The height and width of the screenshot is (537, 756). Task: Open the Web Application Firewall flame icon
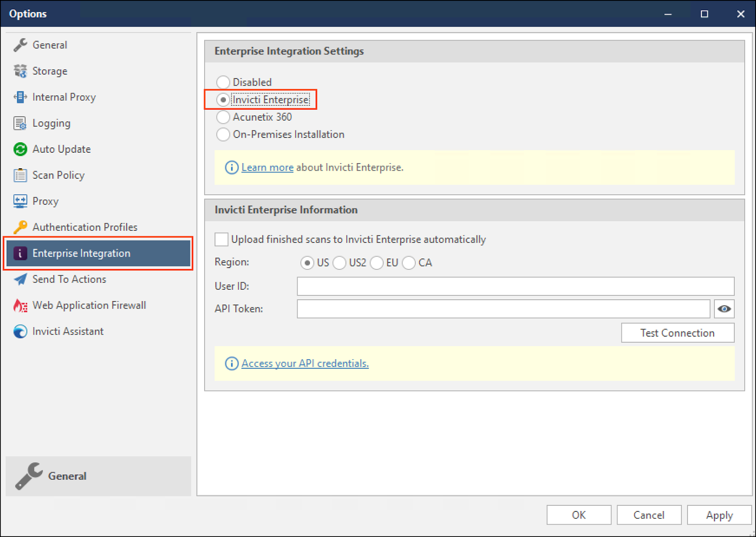[x=20, y=305]
